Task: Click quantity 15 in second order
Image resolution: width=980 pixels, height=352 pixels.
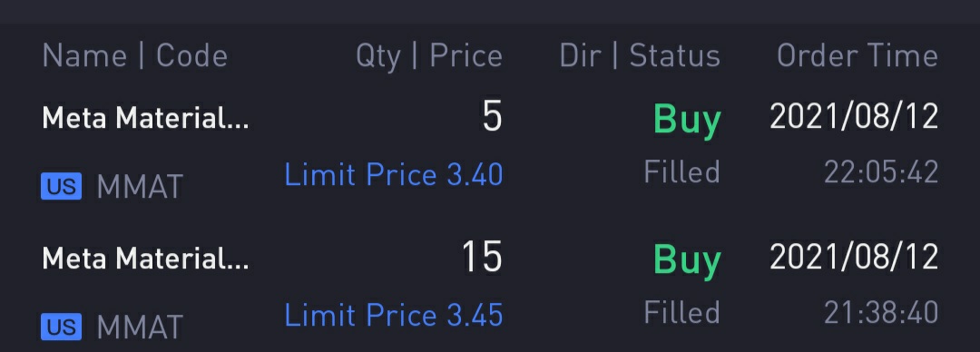Action: tap(482, 257)
